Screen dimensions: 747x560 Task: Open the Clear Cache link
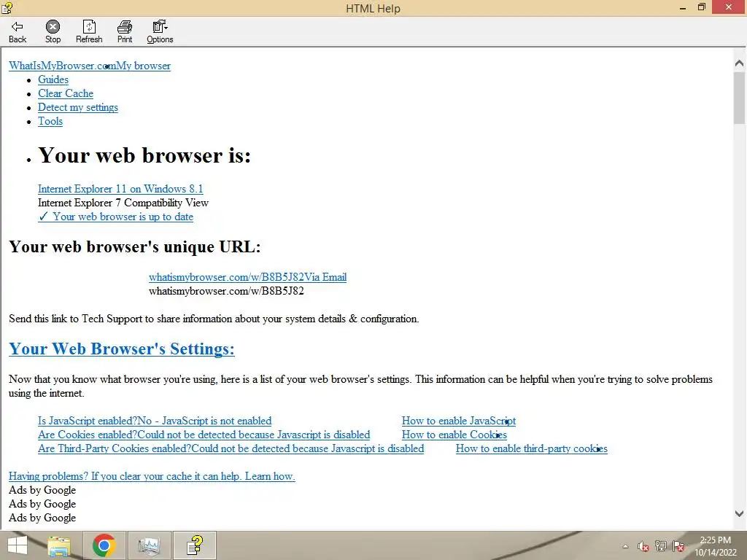point(66,93)
